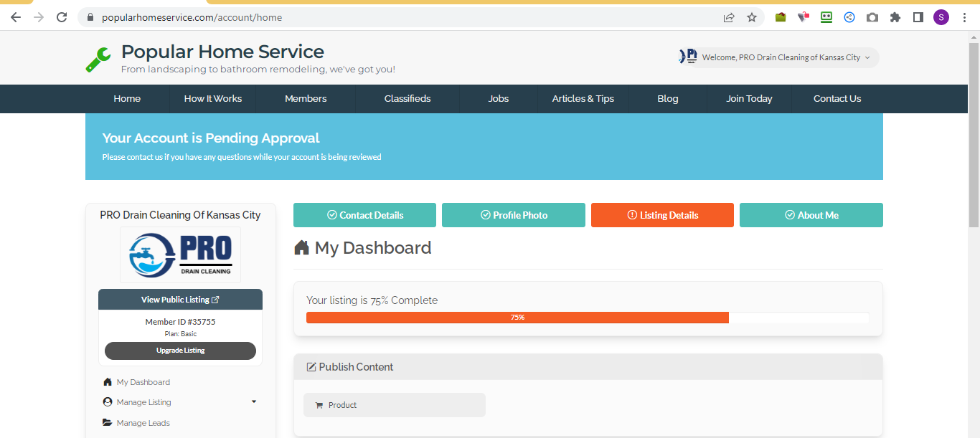Screen dimensions: 980x438
Task: Click the Manage Leads sidebar link
Action: point(143,423)
